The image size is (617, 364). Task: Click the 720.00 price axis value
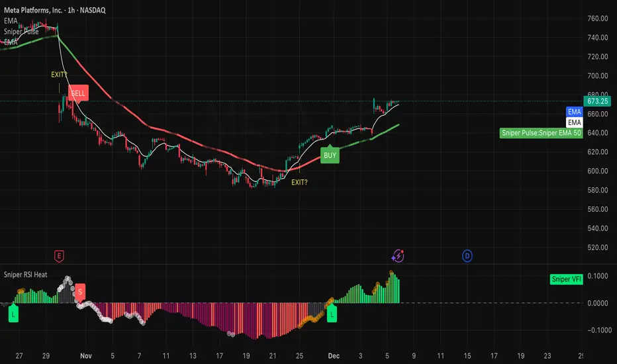click(597, 57)
